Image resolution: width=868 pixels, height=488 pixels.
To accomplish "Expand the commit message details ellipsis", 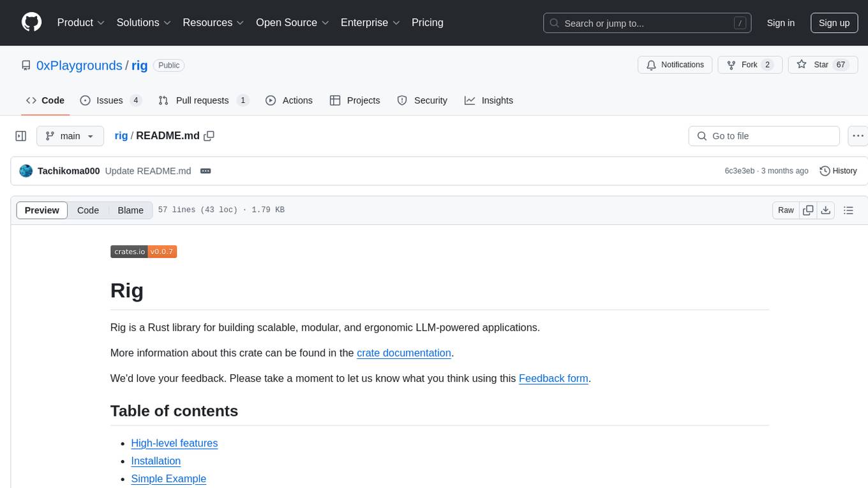I will pyautogui.click(x=206, y=171).
